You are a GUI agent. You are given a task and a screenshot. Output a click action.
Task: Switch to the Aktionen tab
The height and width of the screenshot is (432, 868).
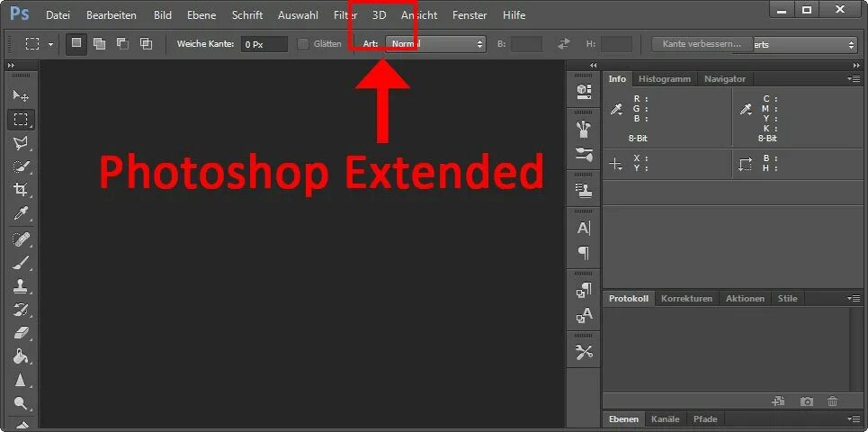pyautogui.click(x=745, y=298)
